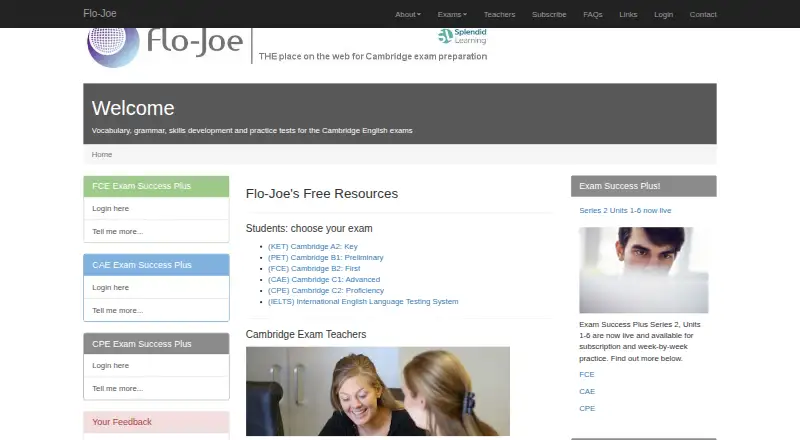Open FAQs in the top navigation

click(x=593, y=14)
